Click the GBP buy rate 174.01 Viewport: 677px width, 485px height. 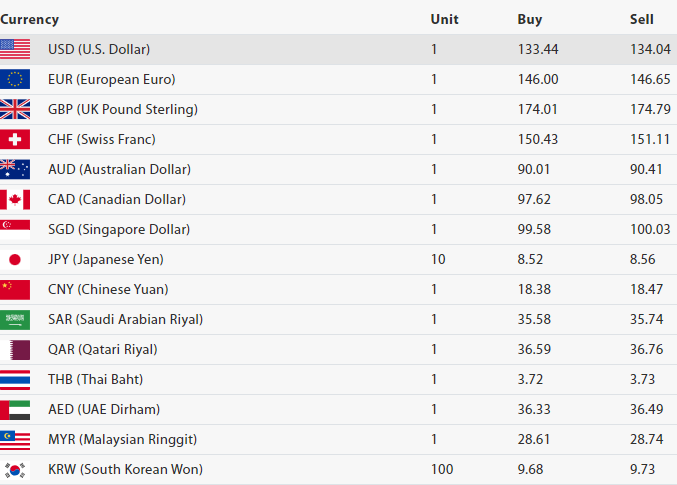pos(537,109)
